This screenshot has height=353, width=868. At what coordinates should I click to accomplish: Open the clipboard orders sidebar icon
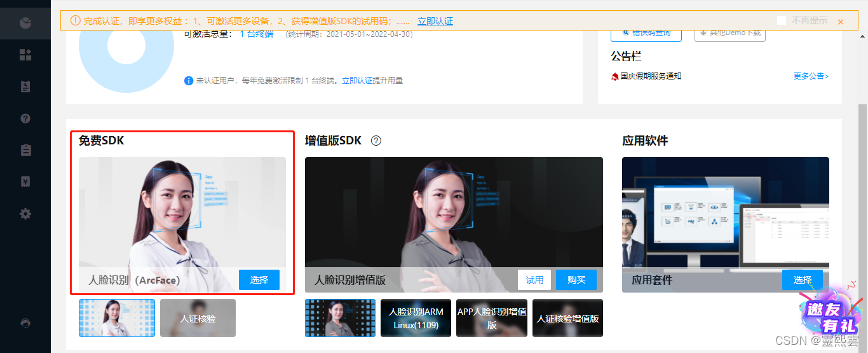[x=25, y=150]
